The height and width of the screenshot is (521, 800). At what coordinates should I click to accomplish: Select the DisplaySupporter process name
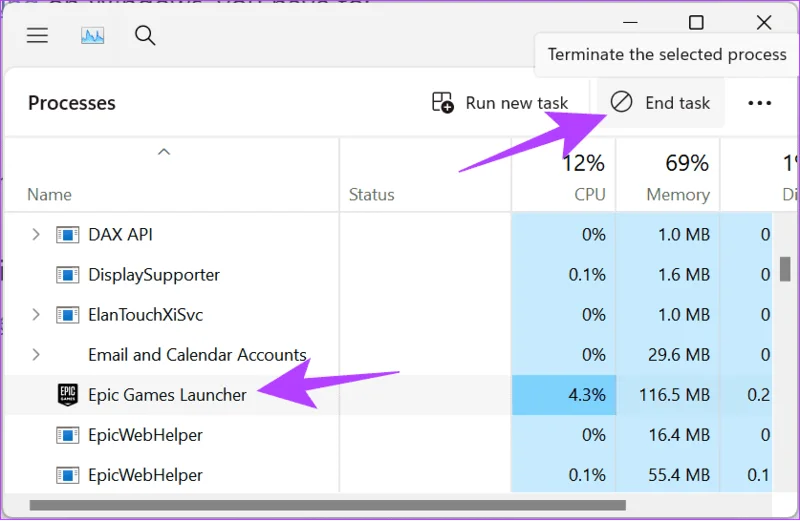tap(154, 275)
